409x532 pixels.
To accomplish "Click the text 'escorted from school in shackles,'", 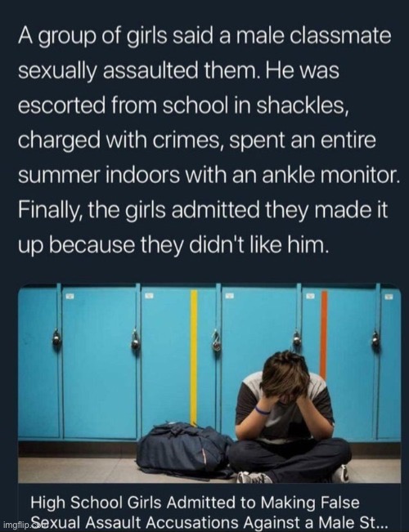I will coord(182,106).
